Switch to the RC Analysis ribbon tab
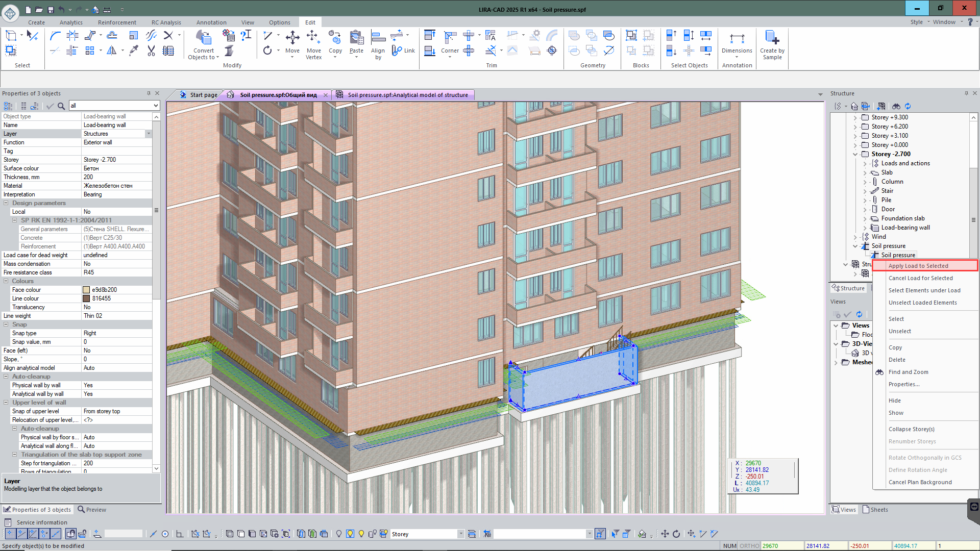Image resolution: width=980 pixels, height=551 pixels. click(166, 22)
